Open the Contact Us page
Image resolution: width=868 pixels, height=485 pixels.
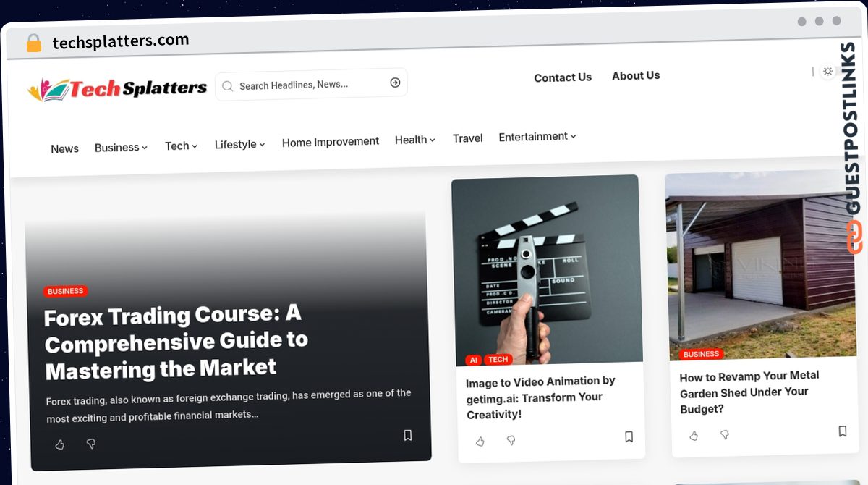click(x=563, y=77)
